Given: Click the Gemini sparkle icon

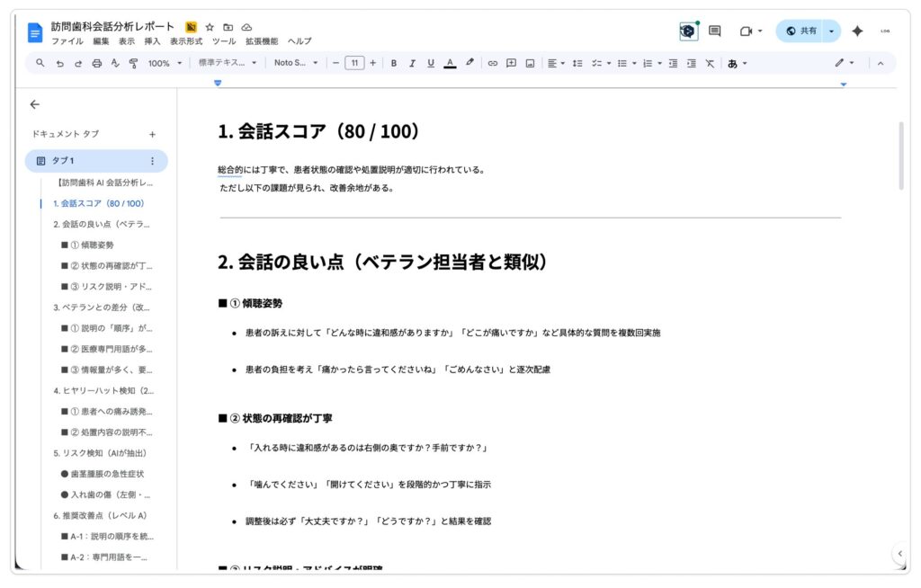Looking at the screenshot, I should pyautogui.click(x=857, y=31).
